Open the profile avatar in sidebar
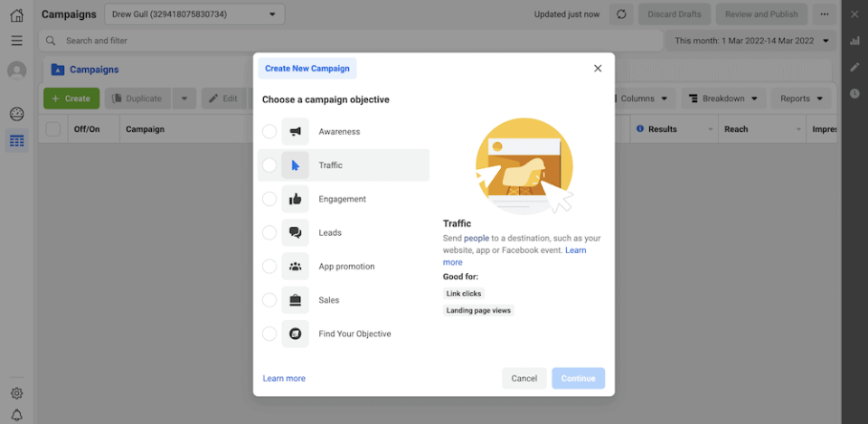868x424 pixels. pos(16,71)
